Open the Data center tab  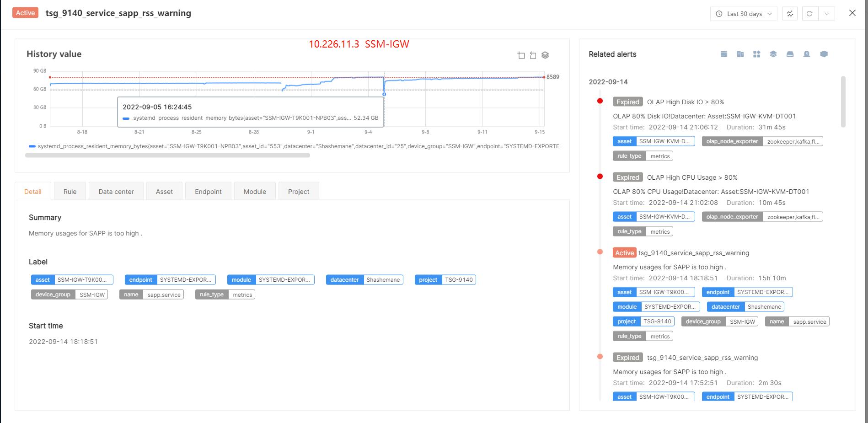[x=116, y=192]
